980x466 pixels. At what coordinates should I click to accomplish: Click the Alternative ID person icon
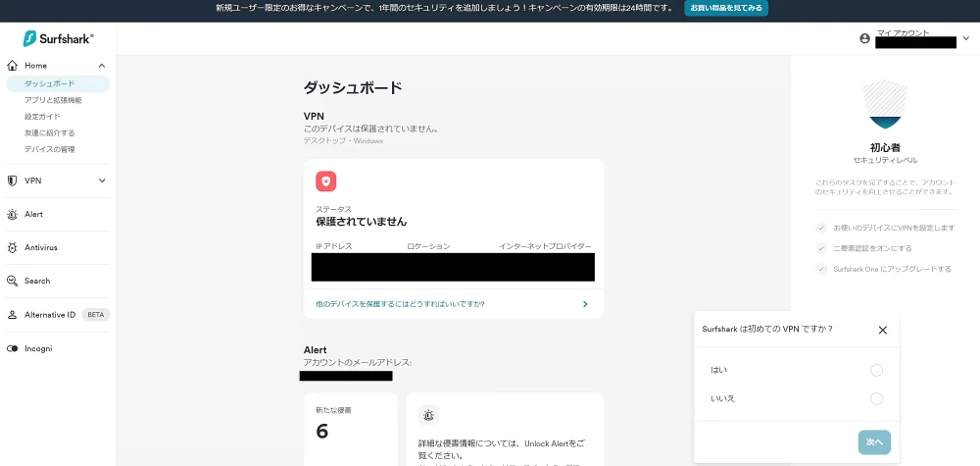[12, 315]
